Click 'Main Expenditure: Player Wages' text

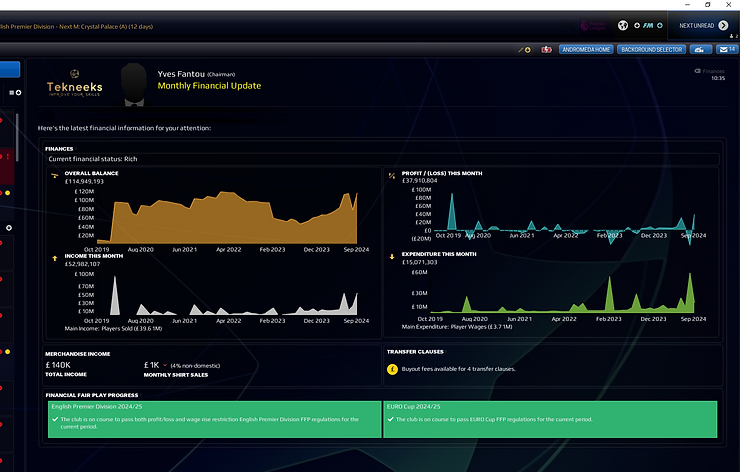click(457, 327)
